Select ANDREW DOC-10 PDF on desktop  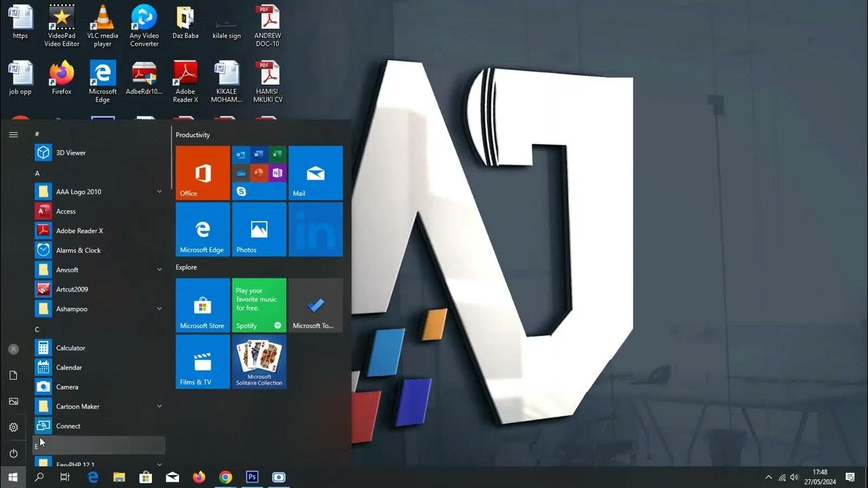(267, 26)
